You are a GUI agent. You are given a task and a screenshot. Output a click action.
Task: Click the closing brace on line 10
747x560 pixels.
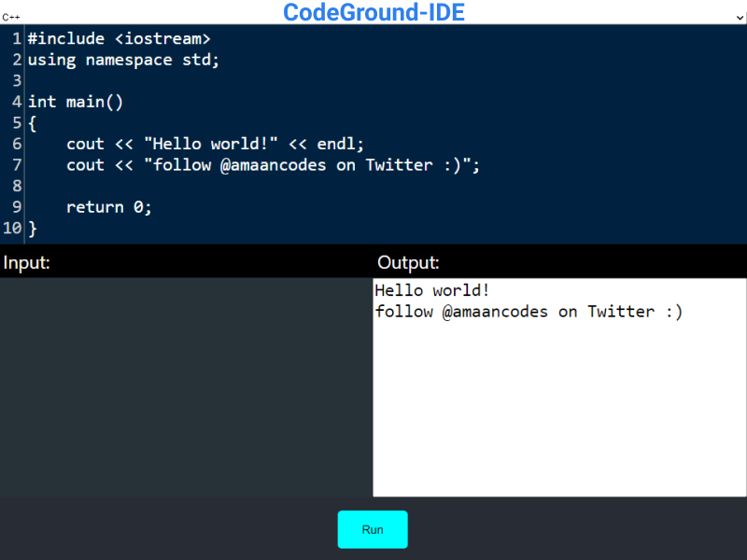tap(32, 229)
